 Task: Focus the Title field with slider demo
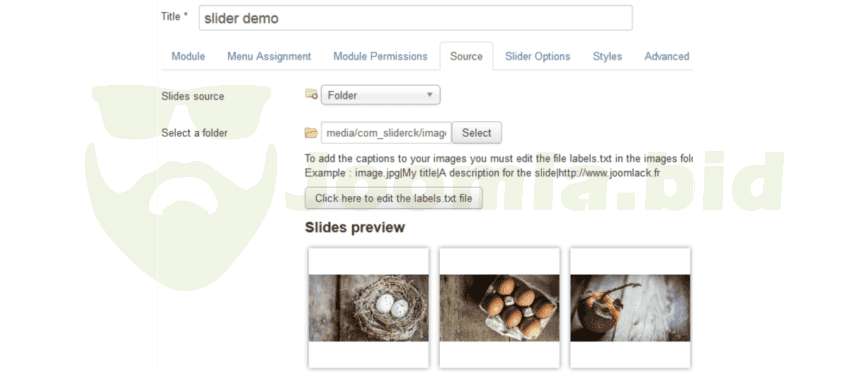coord(415,18)
